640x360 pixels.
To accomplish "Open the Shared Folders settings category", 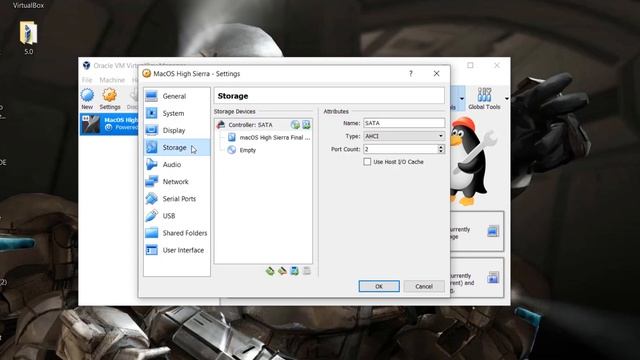I will click(176, 233).
